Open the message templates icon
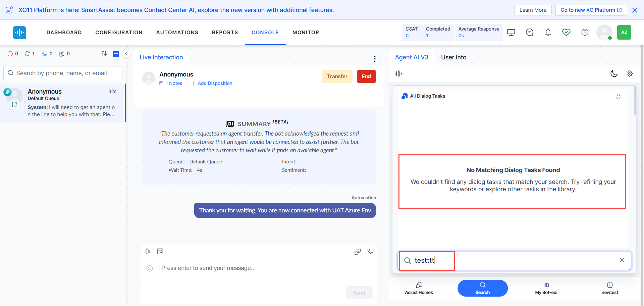The height and width of the screenshot is (306, 644). [x=160, y=251]
